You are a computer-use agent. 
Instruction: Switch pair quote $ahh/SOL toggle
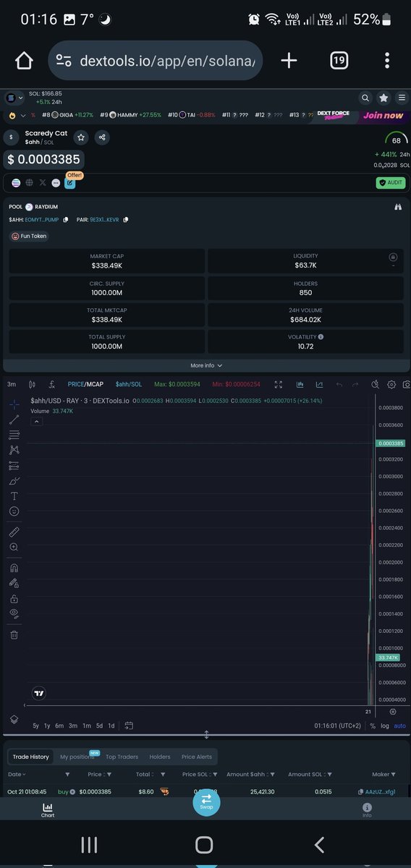click(x=129, y=385)
